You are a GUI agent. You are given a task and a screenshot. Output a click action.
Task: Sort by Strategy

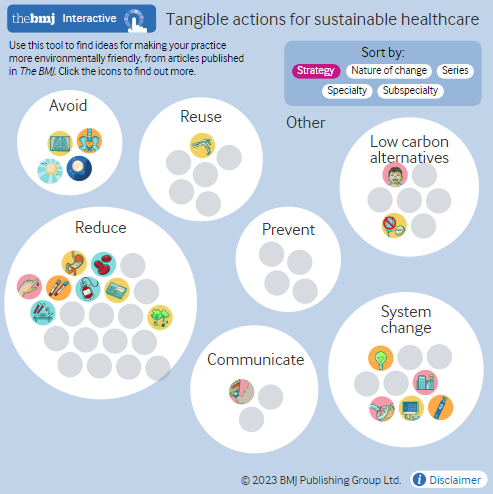point(316,71)
